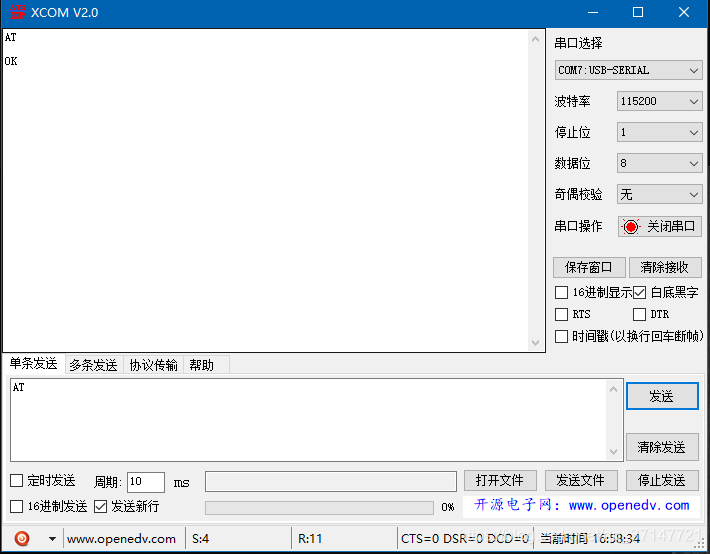Minimize the XCOM V2.0 window
The height and width of the screenshot is (554, 710).
click(593, 12)
